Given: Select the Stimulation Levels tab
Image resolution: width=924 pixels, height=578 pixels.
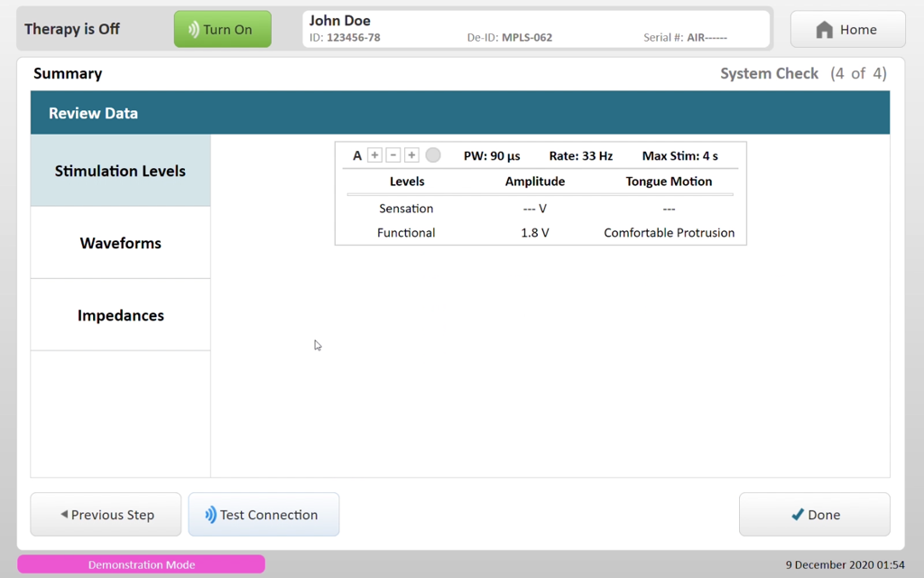Looking at the screenshot, I should (120, 171).
